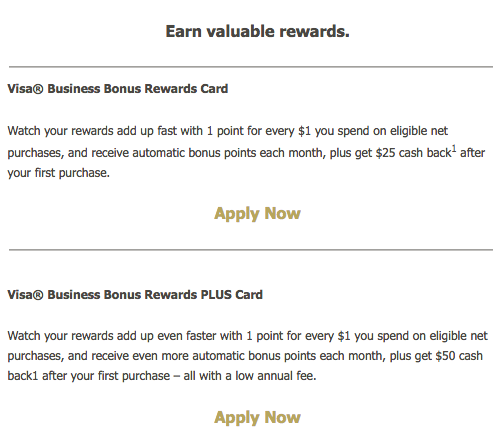Screen dimensions: 500x445
Task: Click the registered symbol in the PLUS card title
Action: pos(39,295)
